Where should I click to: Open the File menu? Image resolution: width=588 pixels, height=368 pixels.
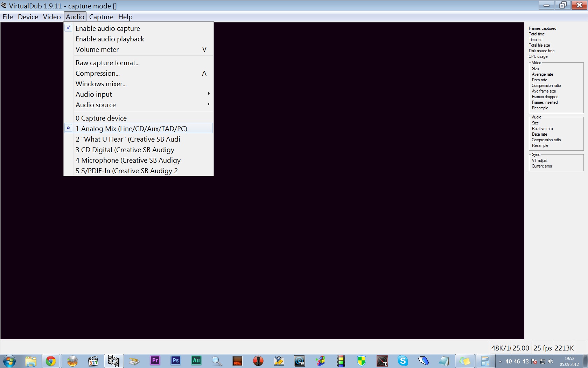tap(8, 17)
